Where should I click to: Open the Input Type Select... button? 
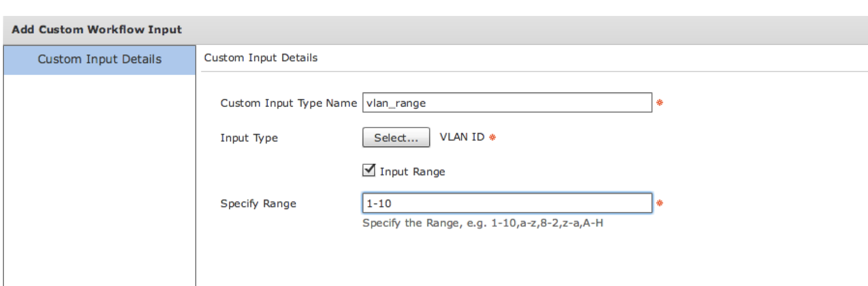click(x=396, y=137)
